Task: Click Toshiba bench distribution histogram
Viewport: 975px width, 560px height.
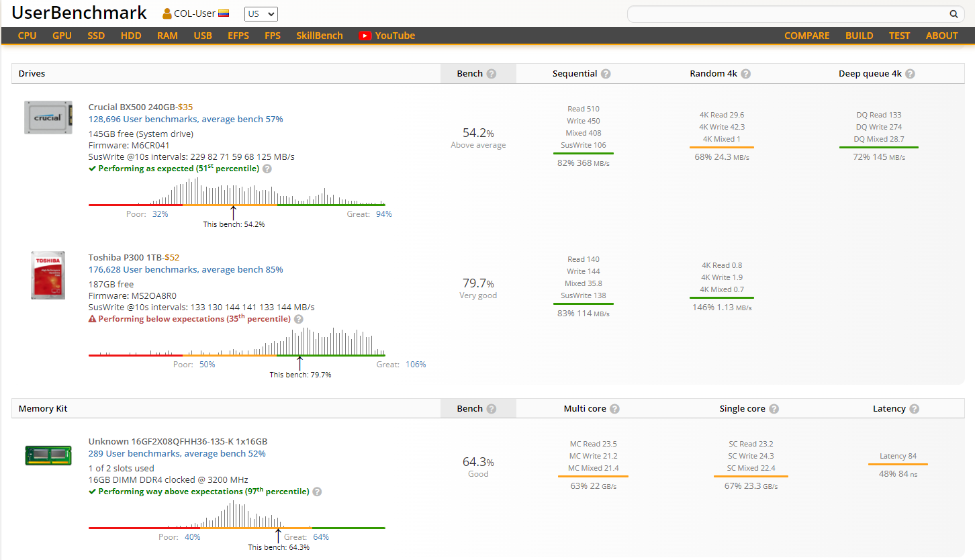Action: pos(237,342)
